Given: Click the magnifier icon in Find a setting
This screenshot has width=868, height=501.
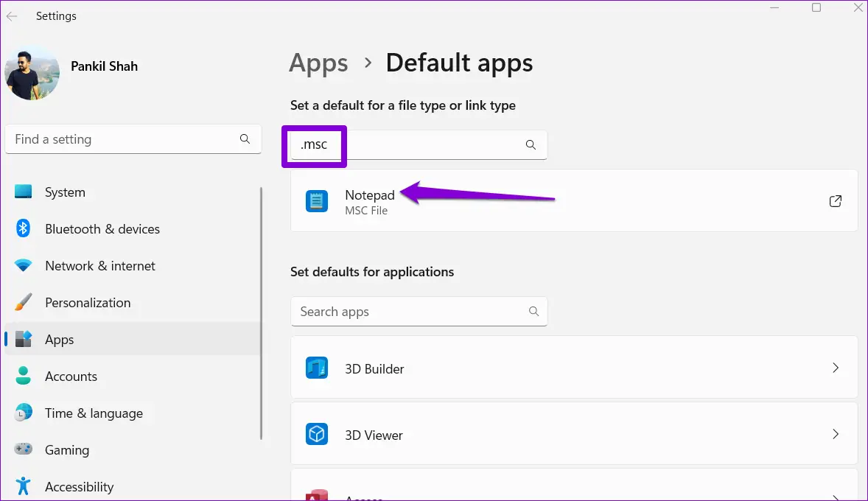Looking at the screenshot, I should tap(245, 139).
